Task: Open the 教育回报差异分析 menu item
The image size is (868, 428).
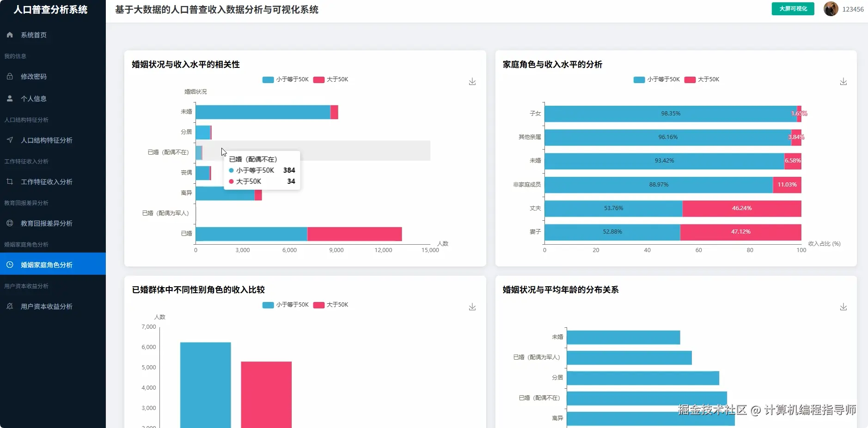Action: point(53,223)
